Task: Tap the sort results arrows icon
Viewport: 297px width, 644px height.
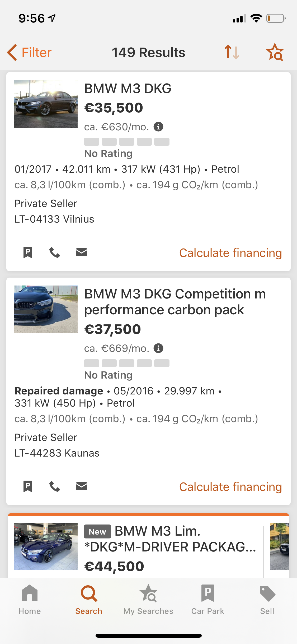Action: [232, 52]
